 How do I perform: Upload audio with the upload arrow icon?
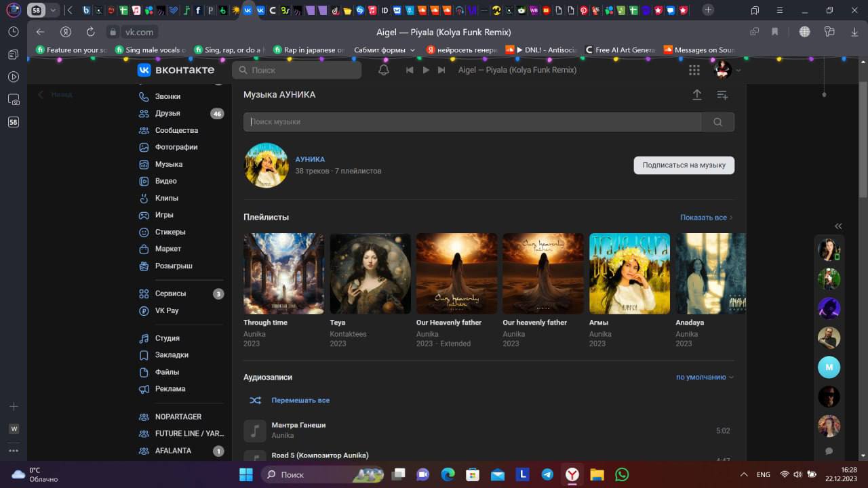[696, 95]
